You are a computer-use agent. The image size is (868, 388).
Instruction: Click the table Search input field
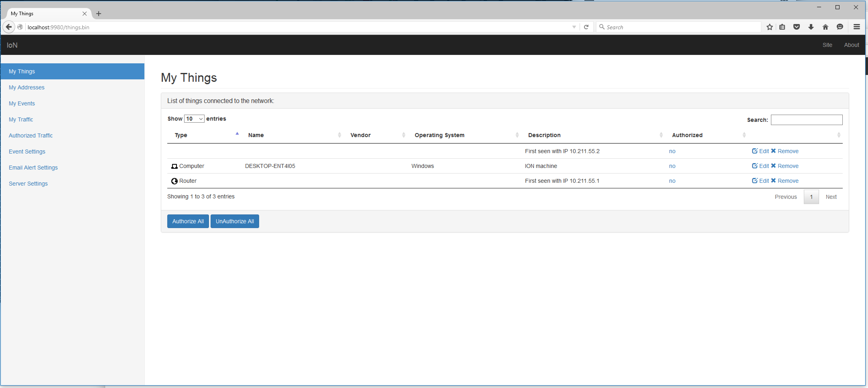point(806,120)
